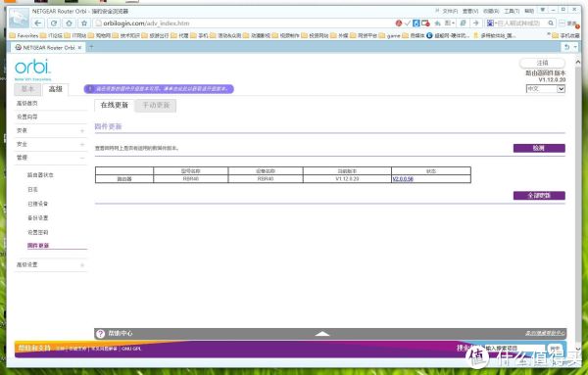
Task: Reload the page with the refresh icon
Action: tap(54, 23)
